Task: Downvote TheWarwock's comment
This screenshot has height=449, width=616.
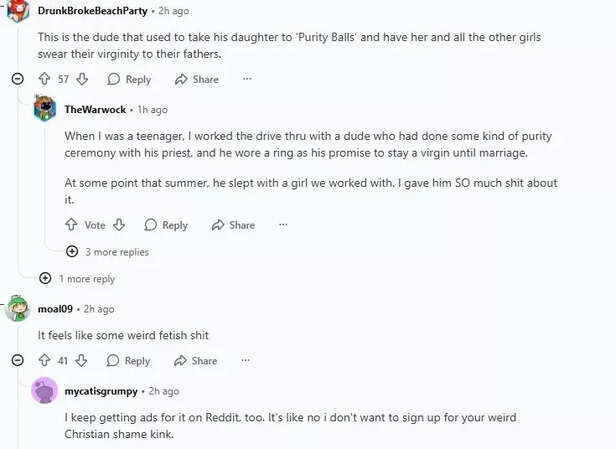Action: pos(119,225)
